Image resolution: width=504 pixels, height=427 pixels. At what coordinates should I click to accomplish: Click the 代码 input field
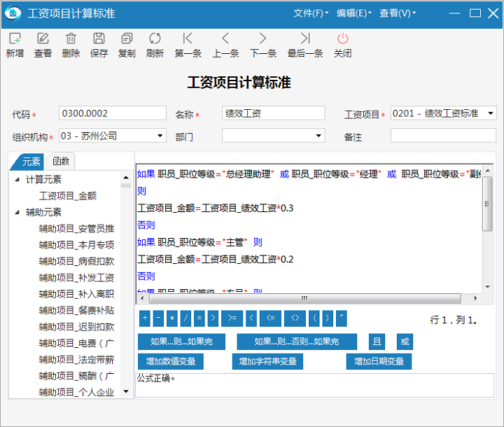(x=113, y=113)
